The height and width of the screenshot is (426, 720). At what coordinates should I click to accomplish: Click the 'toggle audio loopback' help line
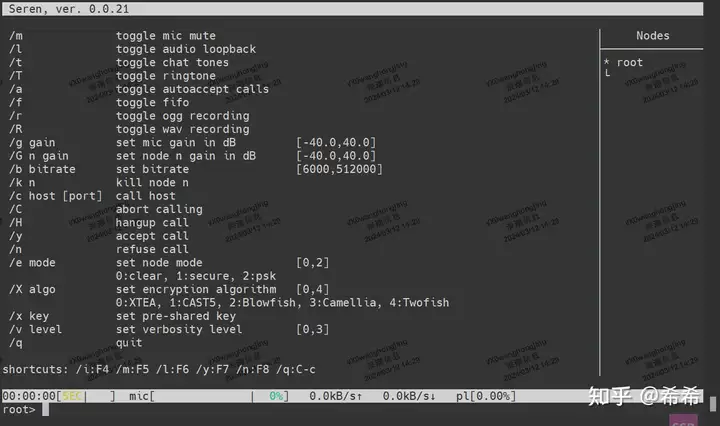point(186,49)
